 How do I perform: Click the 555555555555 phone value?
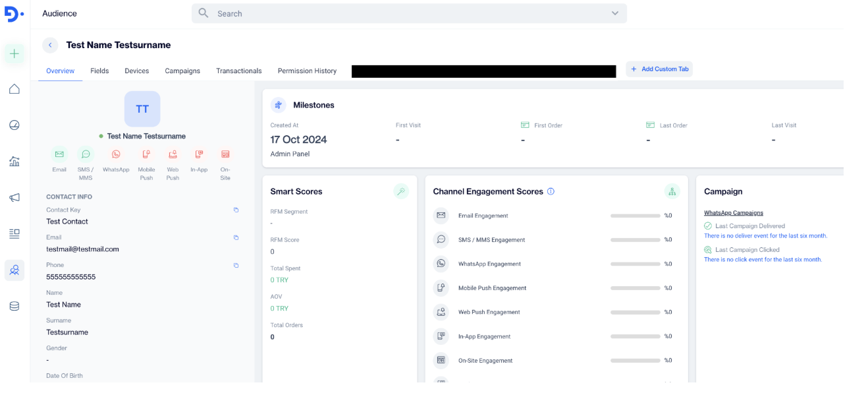(x=70, y=277)
